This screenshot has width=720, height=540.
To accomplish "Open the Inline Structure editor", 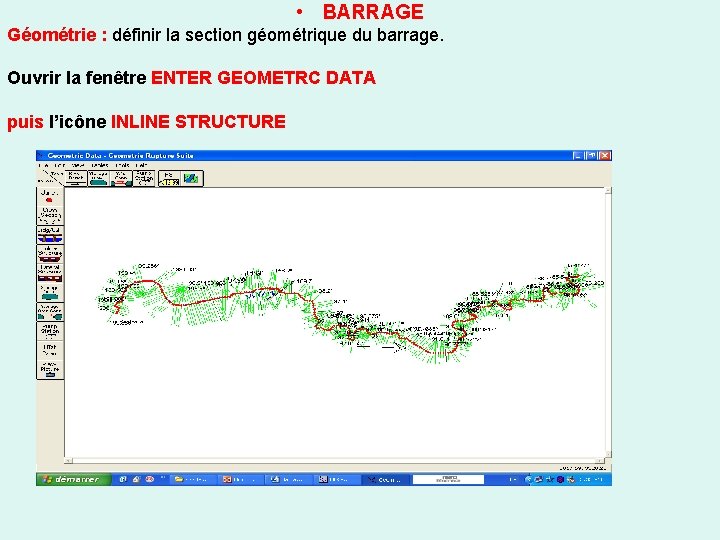I will tap(50, 254).
